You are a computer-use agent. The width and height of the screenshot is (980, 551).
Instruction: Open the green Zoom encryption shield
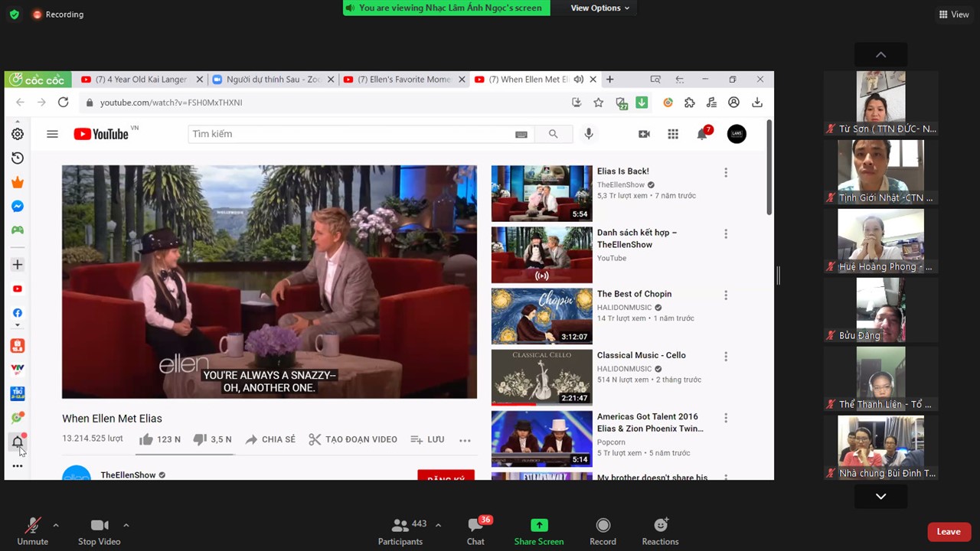[x=14, y=15]
